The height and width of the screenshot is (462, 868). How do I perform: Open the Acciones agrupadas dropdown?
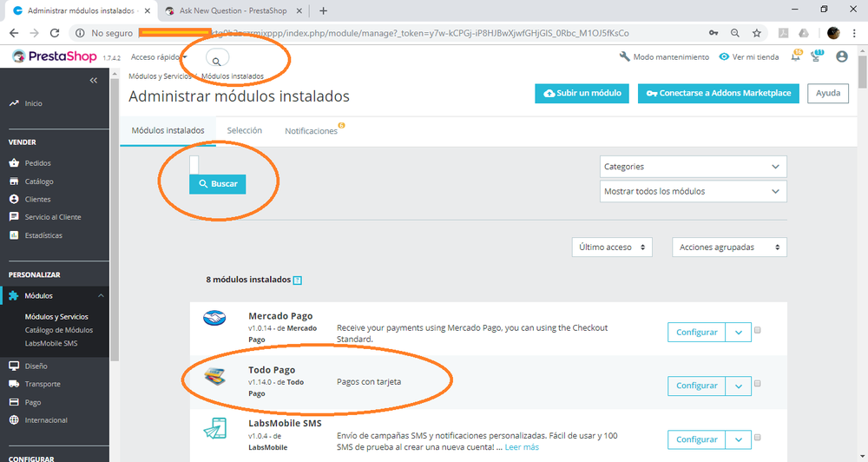(x=729, y=247)
